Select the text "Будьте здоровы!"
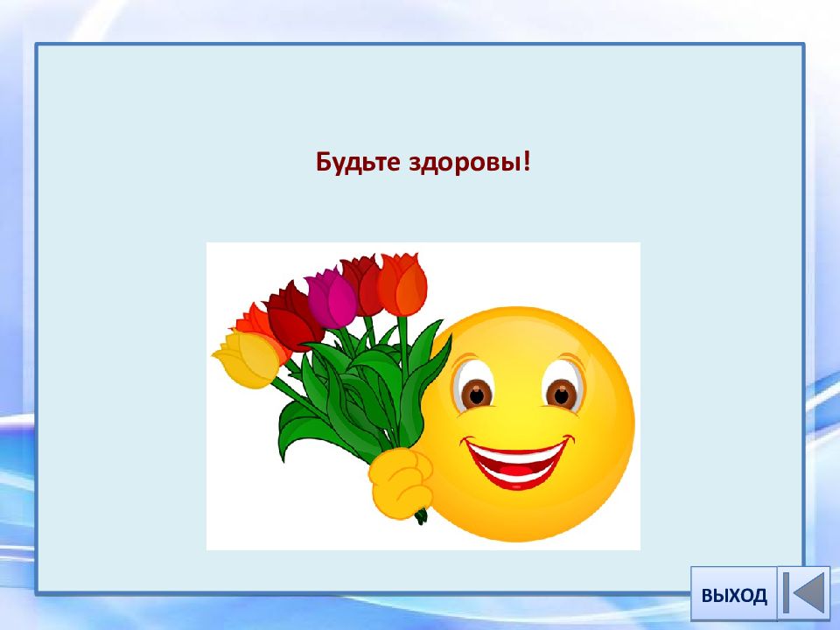Viewport: 840px width, 630px height. [423, 161]
